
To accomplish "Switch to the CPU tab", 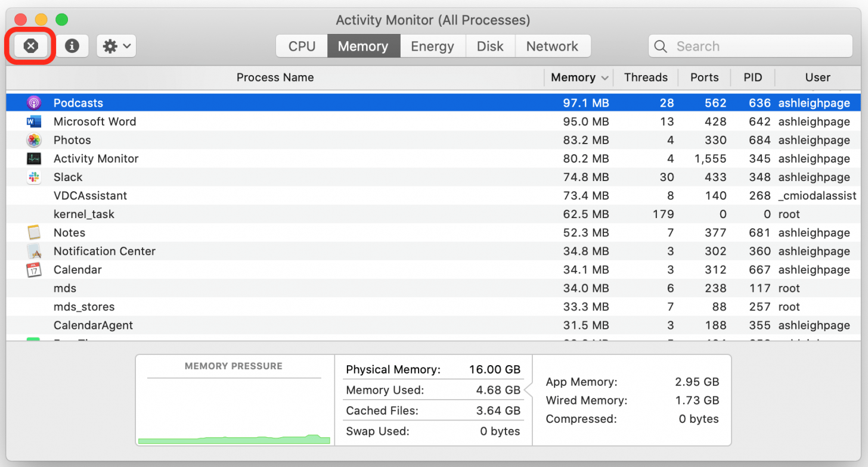I will click(x=302, y=46).
